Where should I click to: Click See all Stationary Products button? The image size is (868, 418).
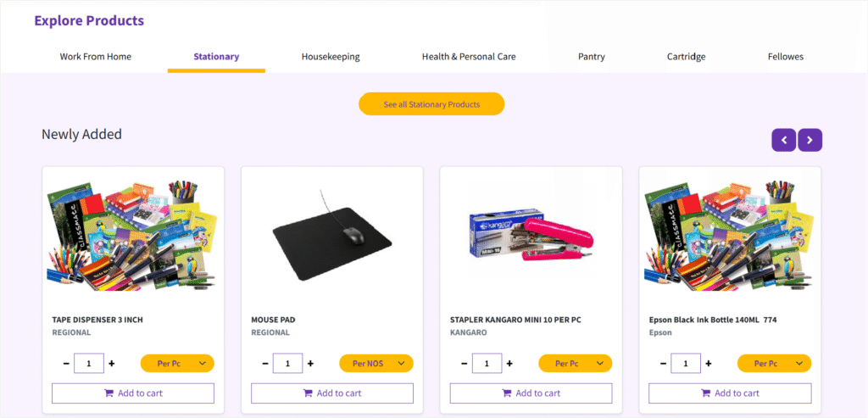[431, 104]
